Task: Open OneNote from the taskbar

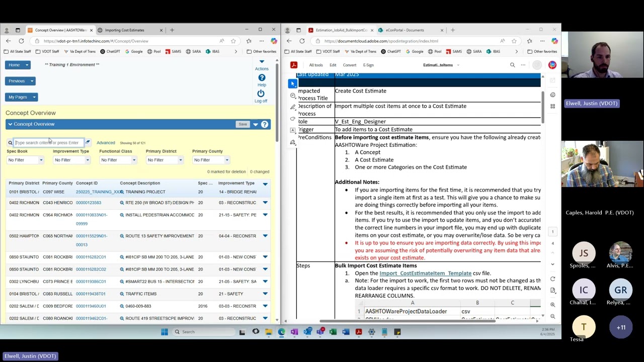Action: tap(294, 332)
